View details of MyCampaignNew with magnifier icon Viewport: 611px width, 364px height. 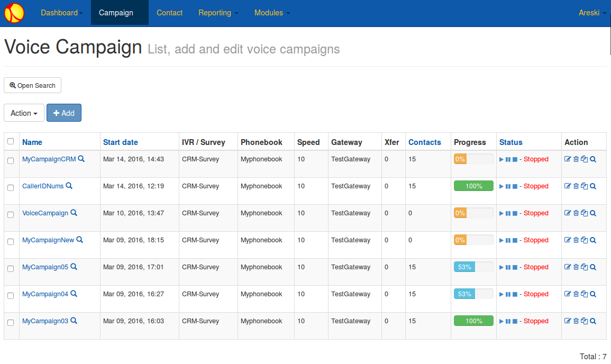click(x=592, y=240)
